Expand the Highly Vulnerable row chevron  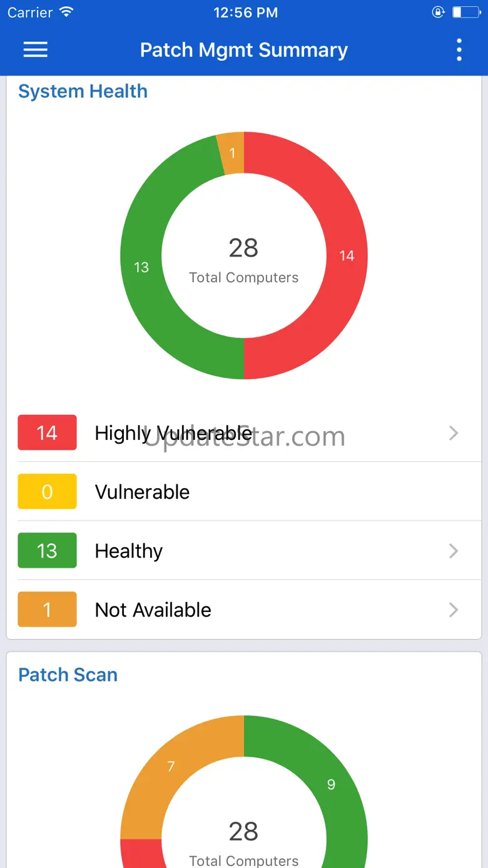[454, 433]
